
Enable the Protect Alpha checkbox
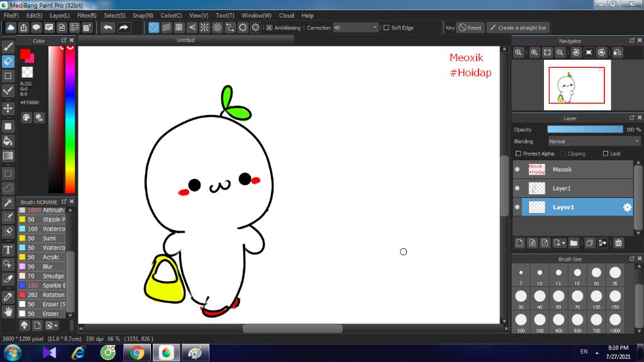pyautogui.click(x=518, y=153)
